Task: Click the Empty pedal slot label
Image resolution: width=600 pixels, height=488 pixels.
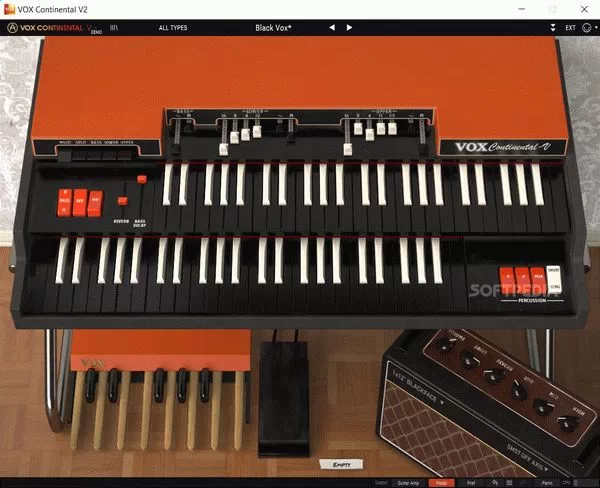Action: 341,464
